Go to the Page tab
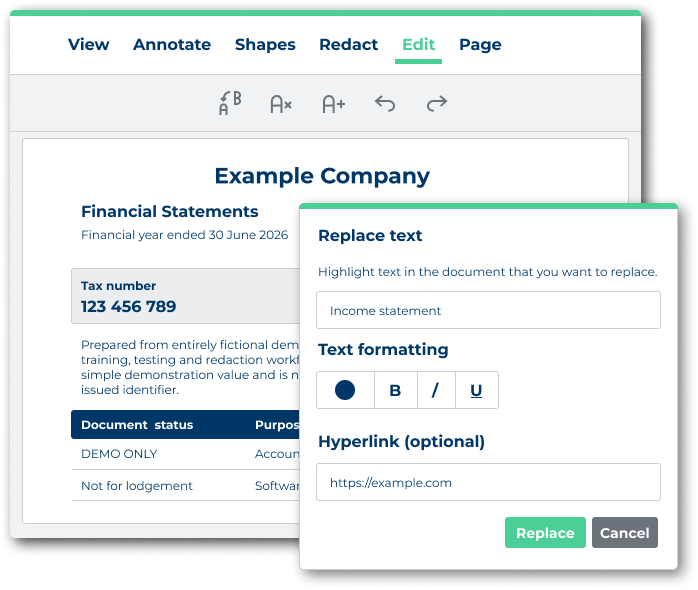This screenshot has width=698, height=590. 480,45
